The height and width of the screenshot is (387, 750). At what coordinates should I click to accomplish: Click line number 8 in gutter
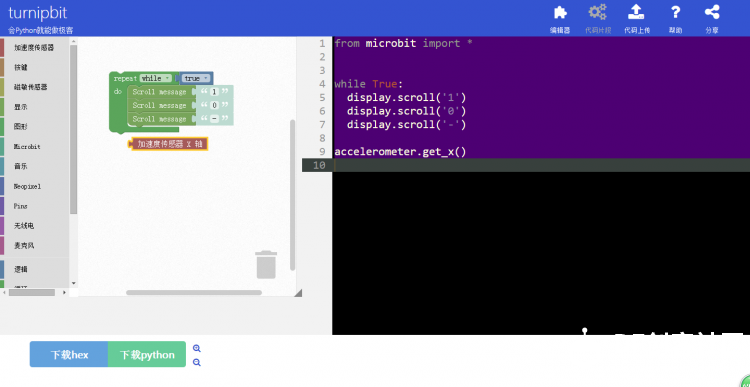click(x=322, y=138)
